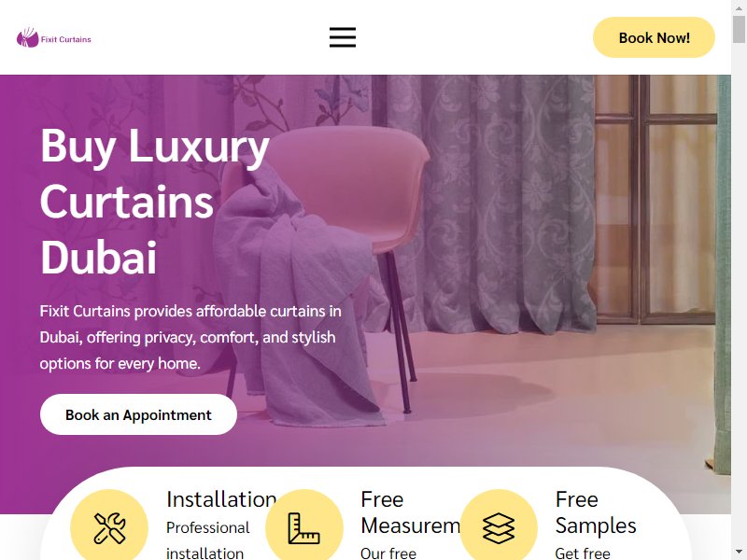Click the scrollbar up arrow
The width and height of the screenshot is (747, 560).
(x=739, y=7)
